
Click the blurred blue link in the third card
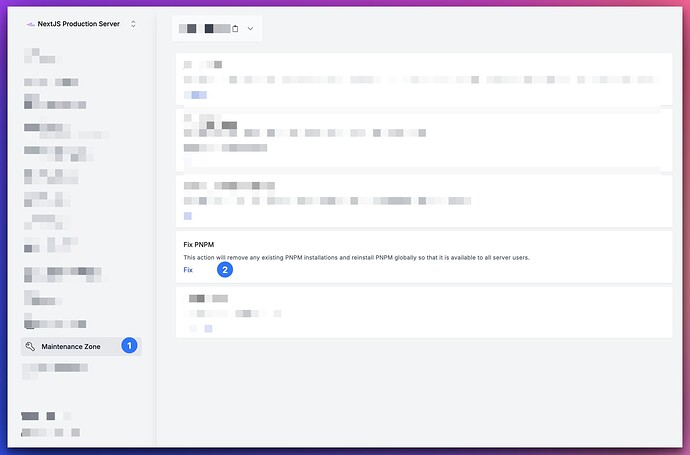tap(187, 216)
